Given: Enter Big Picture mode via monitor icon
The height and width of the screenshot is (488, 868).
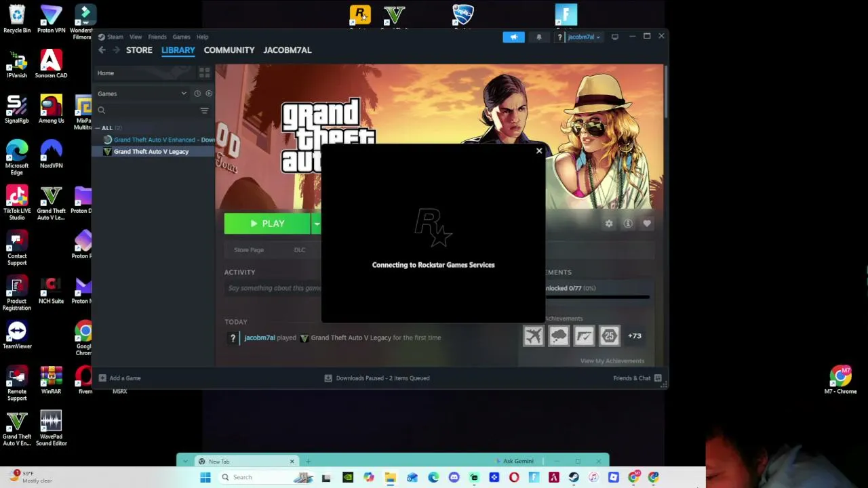Looking at the screenshot, I should coord(614,37).
